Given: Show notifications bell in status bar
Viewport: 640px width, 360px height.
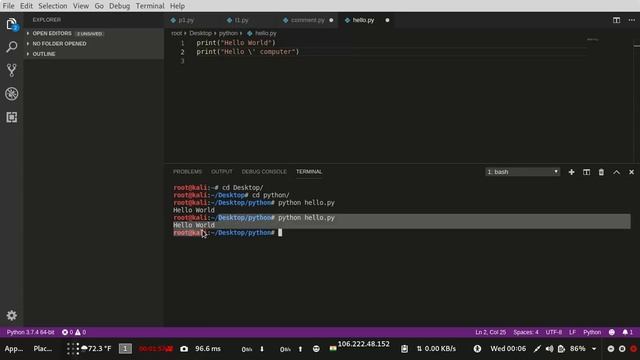Looking at the screenshot, I should tap(627, 332).
